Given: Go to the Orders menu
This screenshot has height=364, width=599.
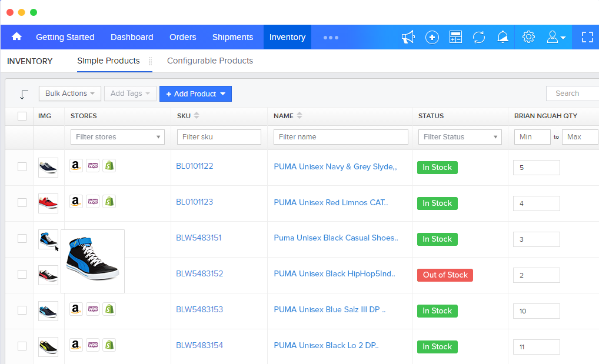Looking at the screenshot, I should pyautogui.click(x=183, y=37).
